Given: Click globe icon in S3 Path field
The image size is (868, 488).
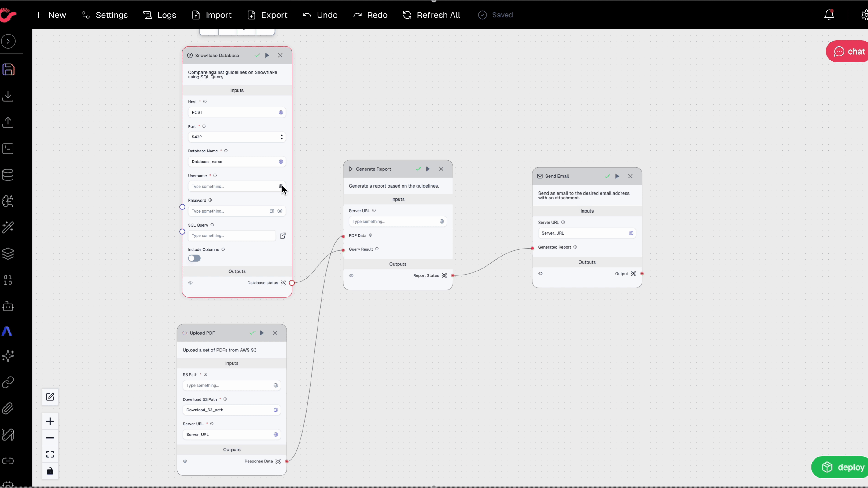Looking at the screenshot, I should click(276, 385).
